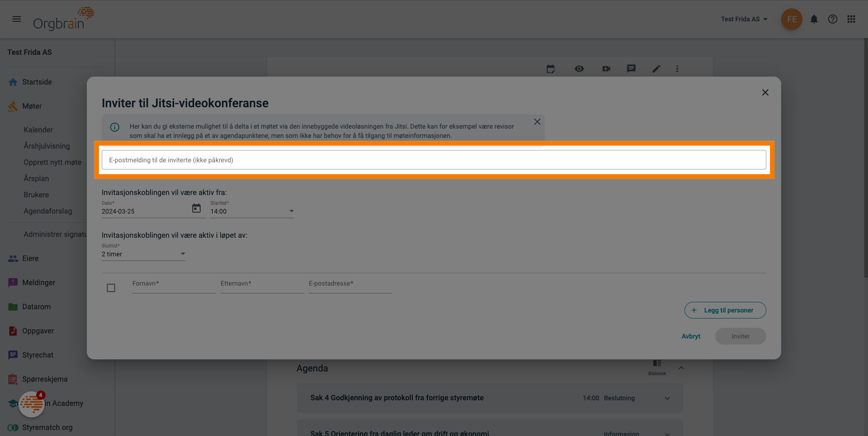Click the eye preview icon in meeting toolbar
This screenshot has height=436, width=868.
579,69
